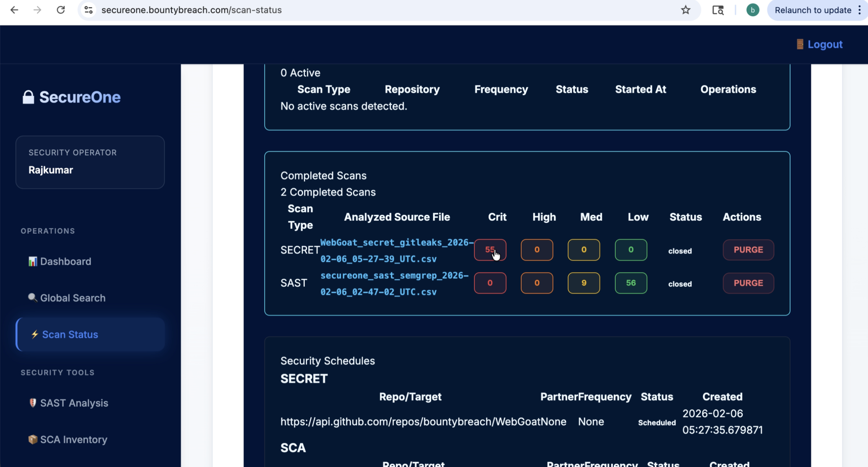Click the Logout door icon

point(799,44)
